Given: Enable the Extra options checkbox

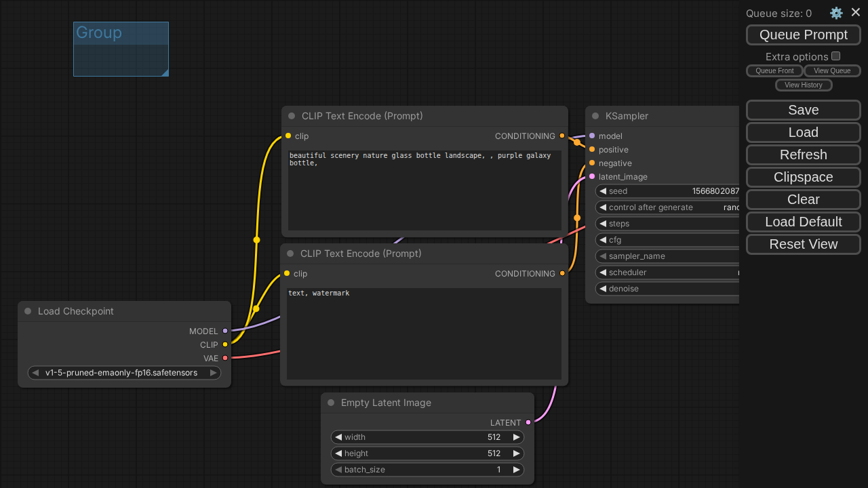Looking at the screenshot, I should (x=836, y=56).
